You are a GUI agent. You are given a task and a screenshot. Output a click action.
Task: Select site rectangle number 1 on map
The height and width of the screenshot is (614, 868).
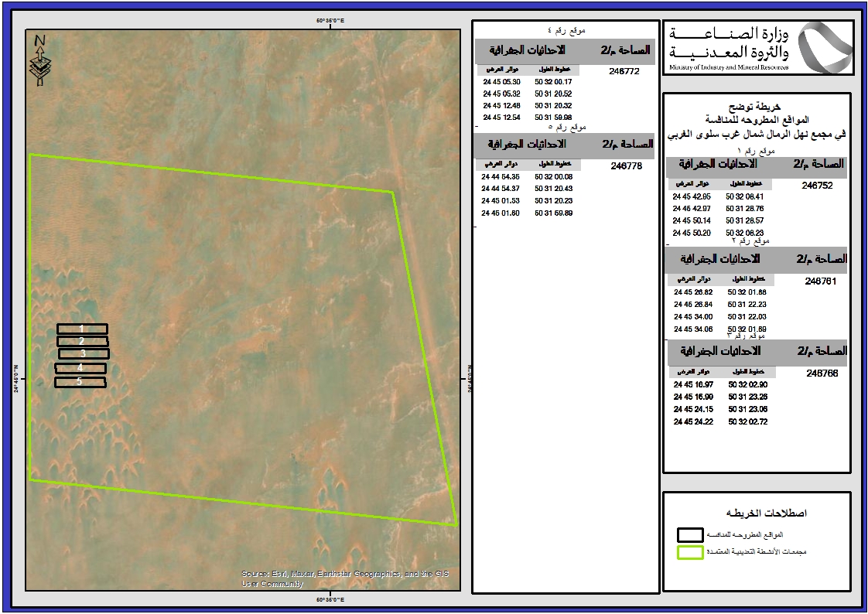pos(82,329)
